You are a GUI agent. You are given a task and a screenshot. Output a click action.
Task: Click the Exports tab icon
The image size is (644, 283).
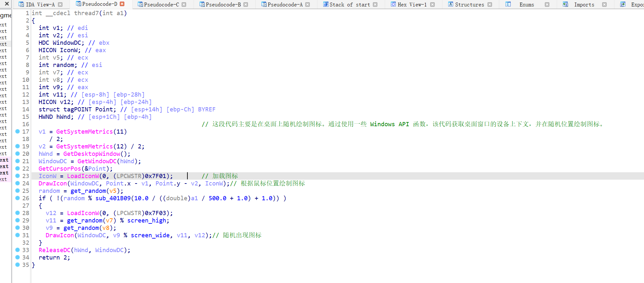coord(623,5)
